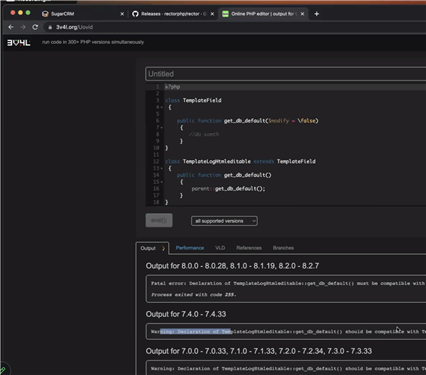Switch to the Releases rectorphp tab
The image size is (426, 375).
click(173, 14)
